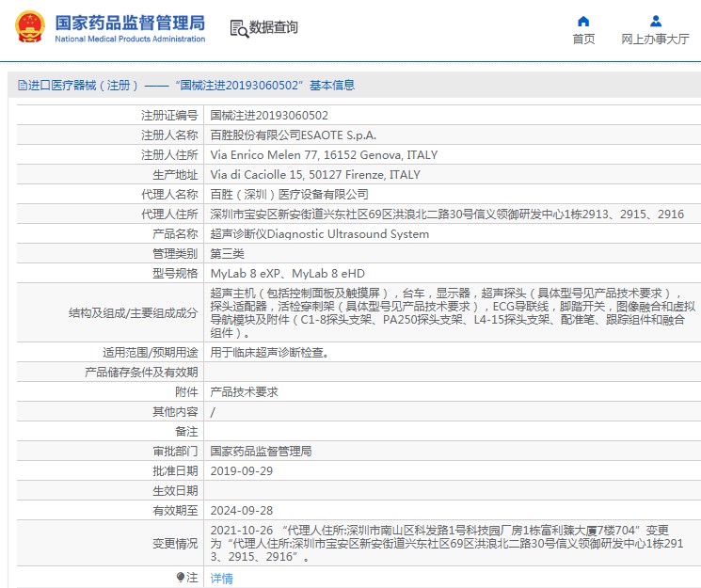Select the 附件 label

(186, 391)
